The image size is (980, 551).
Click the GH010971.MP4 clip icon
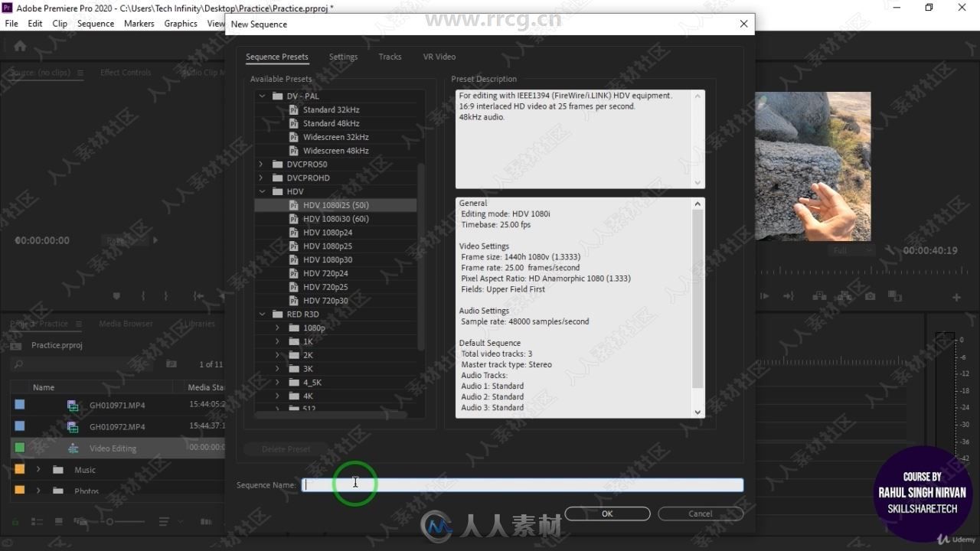[73, 406]
